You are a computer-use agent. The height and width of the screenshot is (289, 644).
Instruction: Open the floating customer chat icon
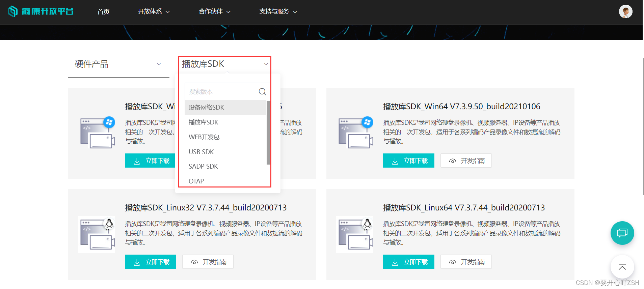tap(622, 233)
